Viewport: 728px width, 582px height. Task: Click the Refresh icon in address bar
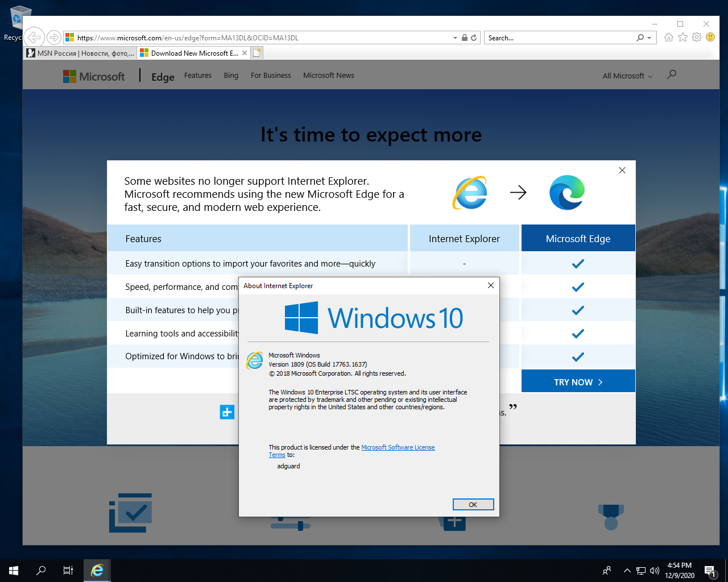tap(474, 38)
